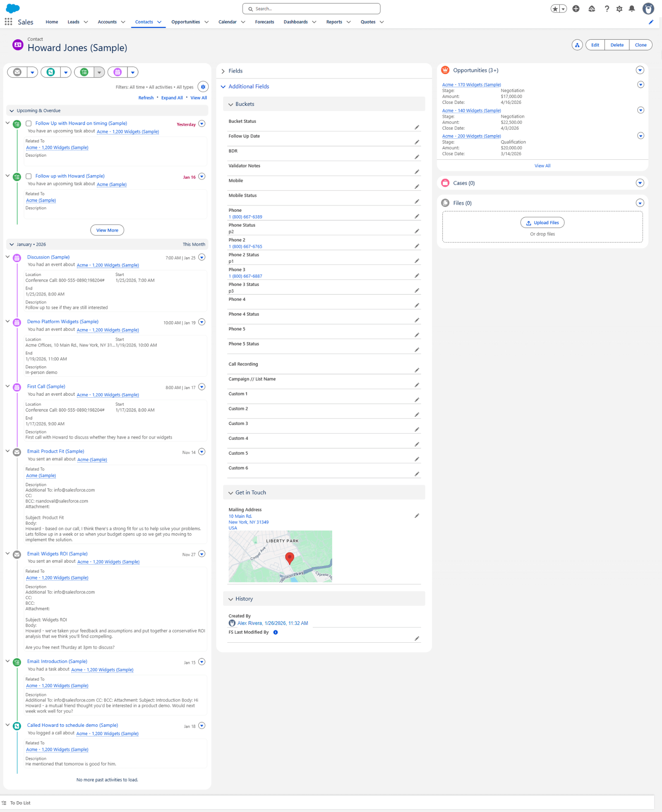The width and height of the screenshot is (662, 812).
Task: Edit navigation bar pencil icon
Action: pyautogui.click(x=651, y=22)
